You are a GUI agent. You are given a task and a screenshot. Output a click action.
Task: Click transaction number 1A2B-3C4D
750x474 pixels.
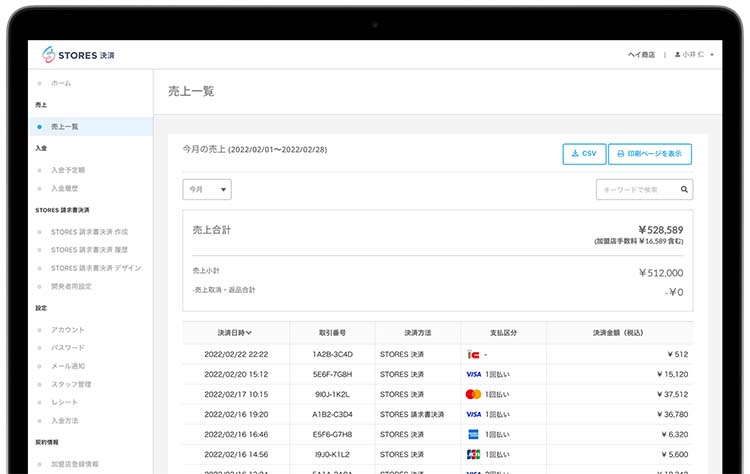[332, 354]
